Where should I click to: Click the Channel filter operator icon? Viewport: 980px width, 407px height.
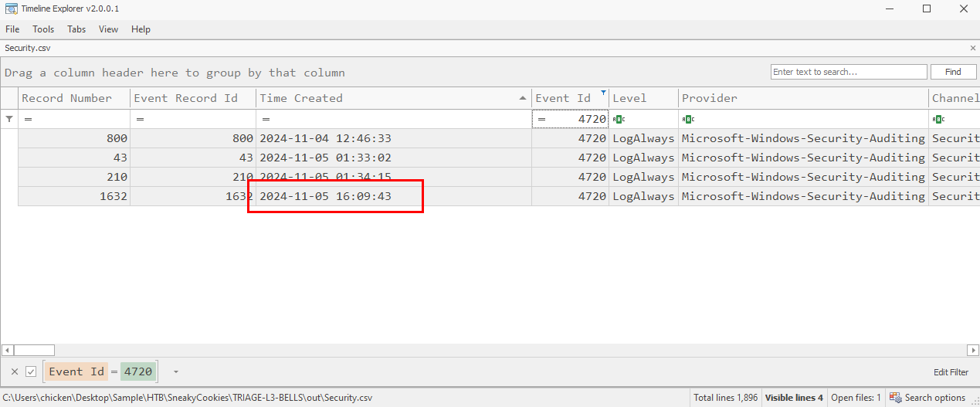point(938,119)
